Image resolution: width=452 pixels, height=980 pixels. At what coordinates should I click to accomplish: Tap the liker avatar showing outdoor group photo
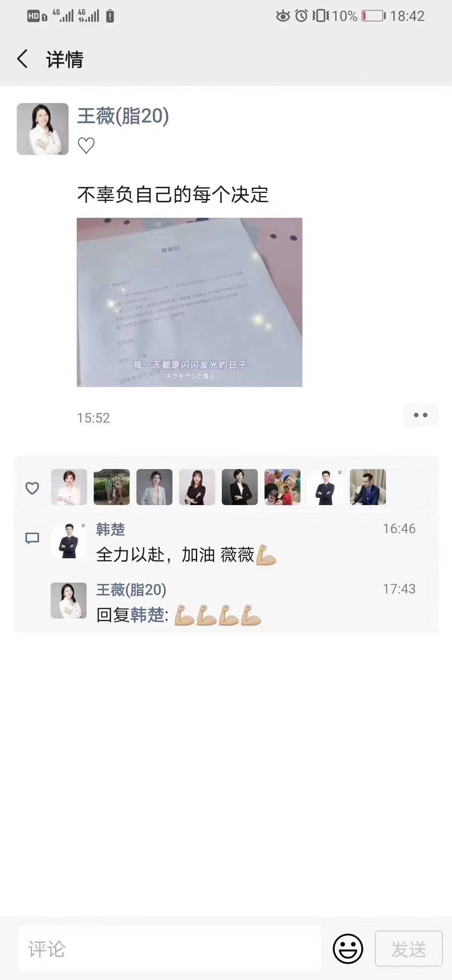point(112,487)
